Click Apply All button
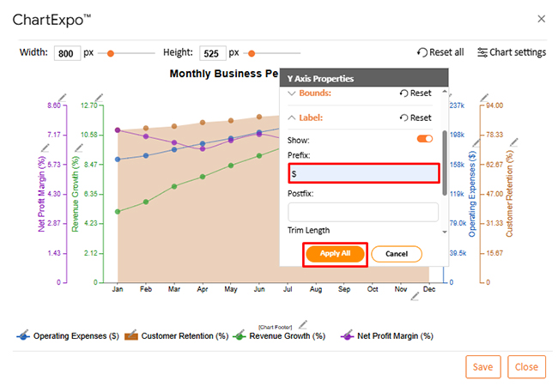This screenshot has width=558, height=392. (335, 254)
